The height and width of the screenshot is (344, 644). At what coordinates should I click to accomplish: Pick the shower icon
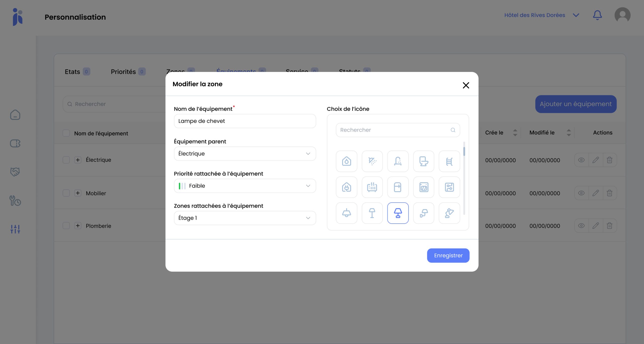(x=372, y=161)
